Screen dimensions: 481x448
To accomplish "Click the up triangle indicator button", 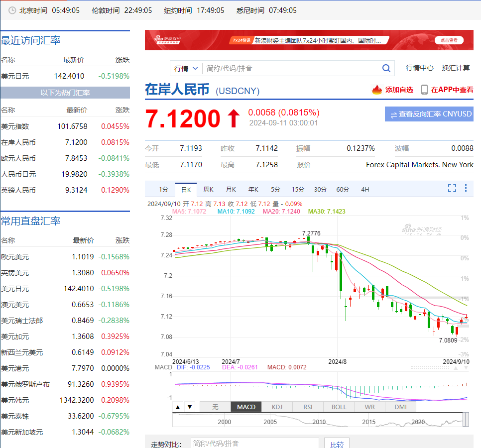I will 178,407.
